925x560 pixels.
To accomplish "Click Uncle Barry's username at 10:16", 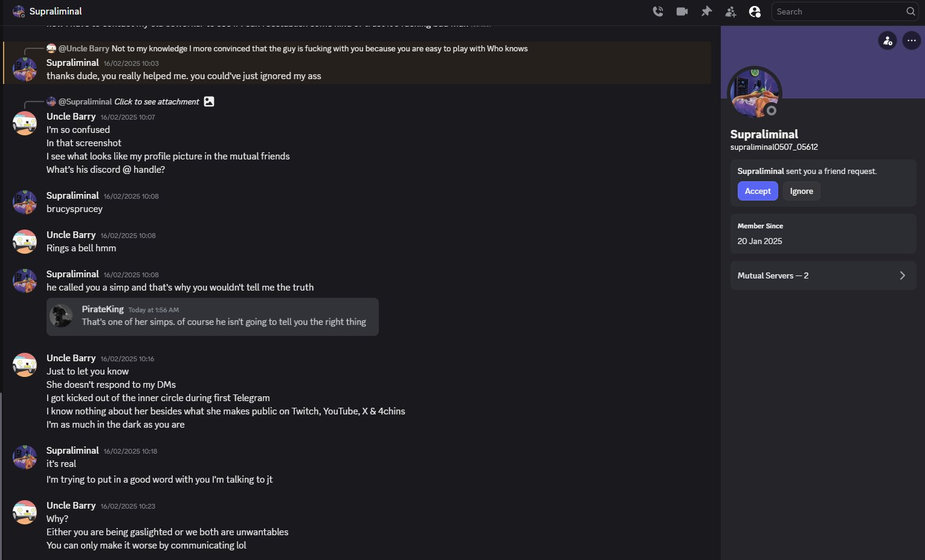I will pyautogui.click(x=71, y=358).
